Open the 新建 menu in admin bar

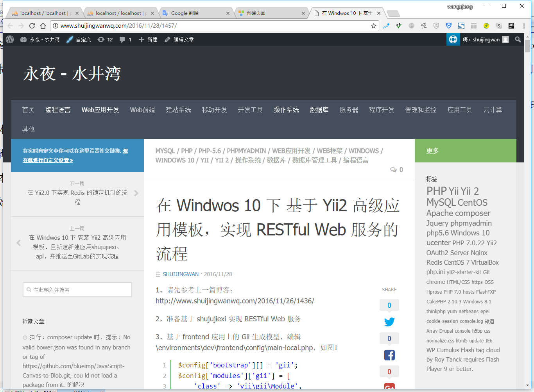(148, 39)
